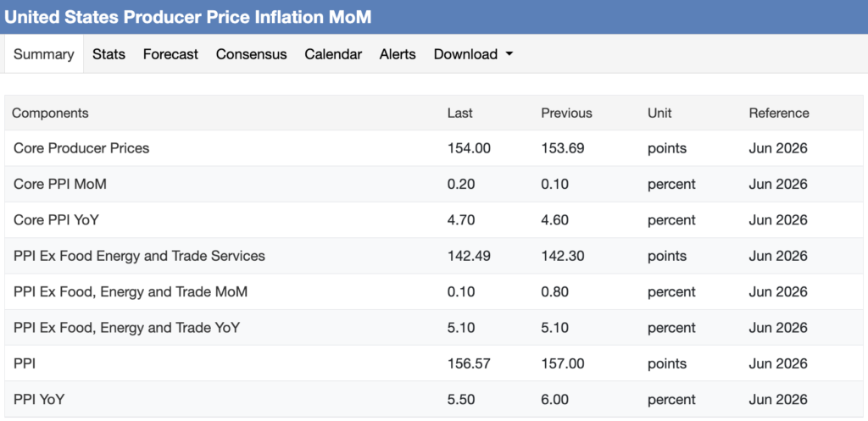Open the Stats tab
The height and width of the screenshot is (421, 868).
[x=108, y=54]
